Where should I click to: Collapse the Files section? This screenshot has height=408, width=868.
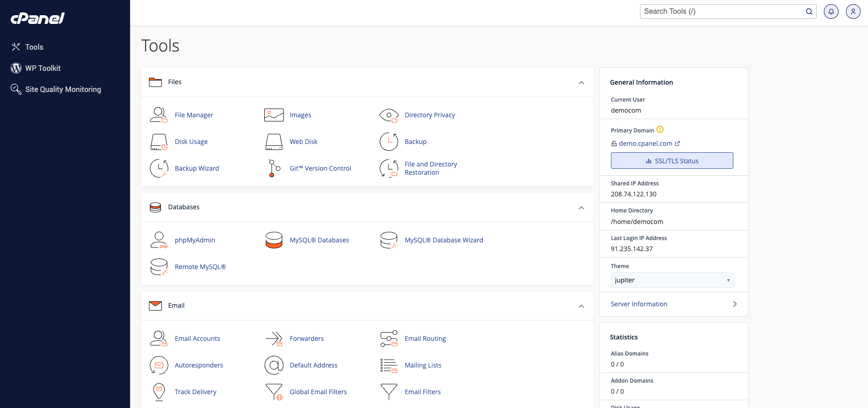(x=581, y=83)
